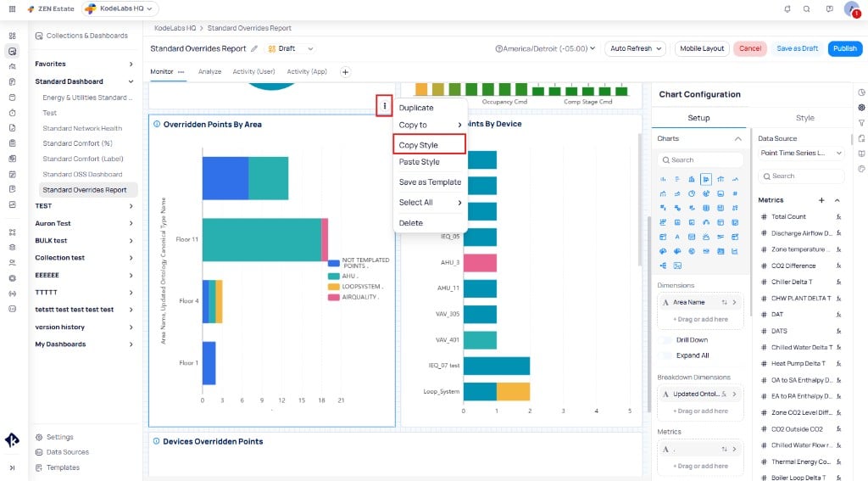
Task: Open KodeLabs HQ breadcrumb link
Action: pos(175,28)
